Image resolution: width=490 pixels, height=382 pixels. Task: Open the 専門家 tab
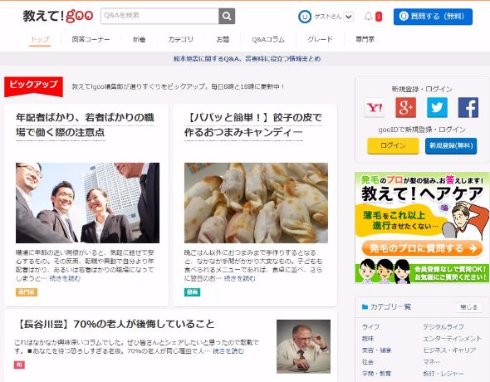365,39
